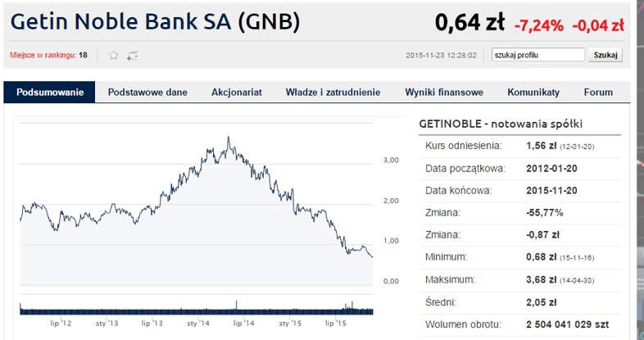The width and height of the screenshot is (644, 340).
Task: View the Wyniki finansowe tab
Action: (x=444, y=92)
